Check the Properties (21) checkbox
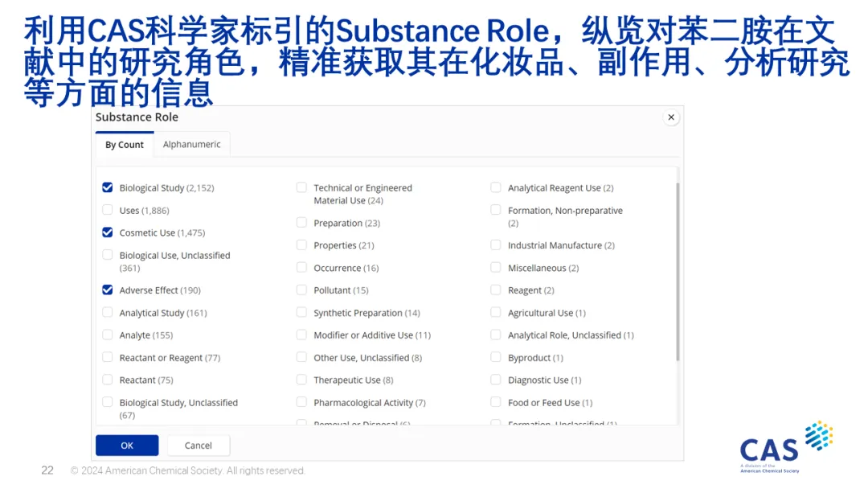This screenshot has height=489, width=868. (301, 244)
